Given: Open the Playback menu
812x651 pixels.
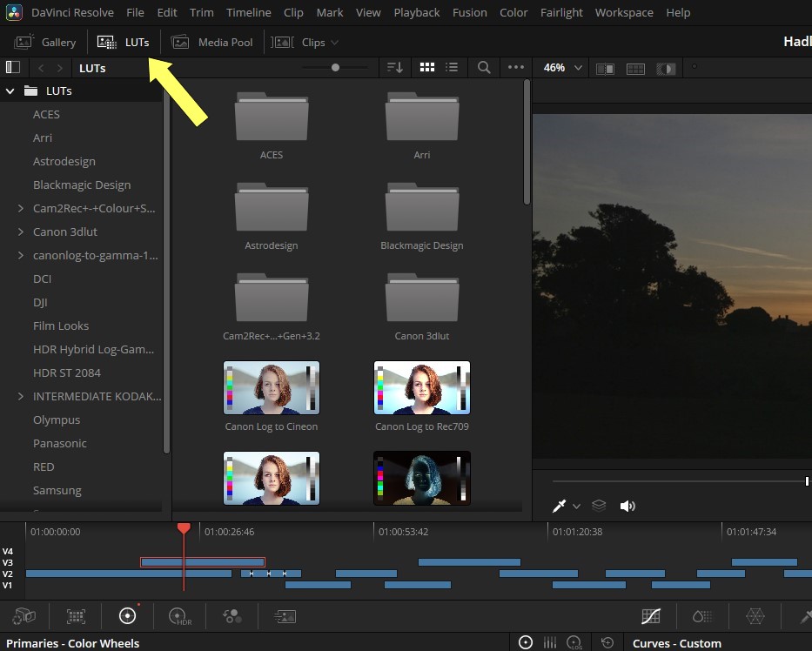Looking at the screenshot, I should tap(416, 12).
